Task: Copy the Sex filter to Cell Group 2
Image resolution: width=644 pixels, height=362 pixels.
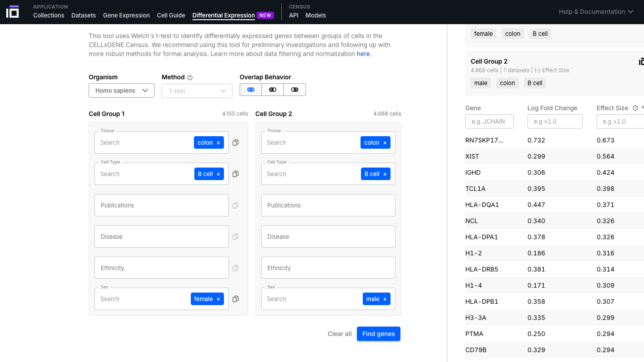Action: (x=236, y=299)
